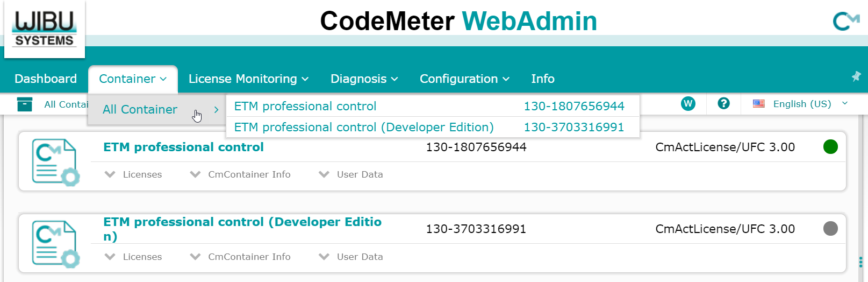The width and height of the screenshot is (868, 282).
Task: Click the CodeMeter logo icon at top right
Action: click(x=845, y=22)
